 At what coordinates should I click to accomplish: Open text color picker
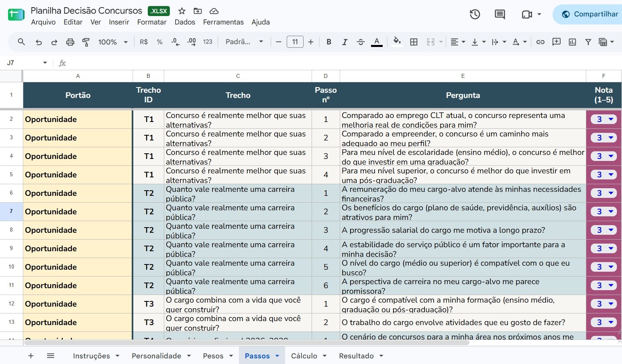click(x=377, y=42)
